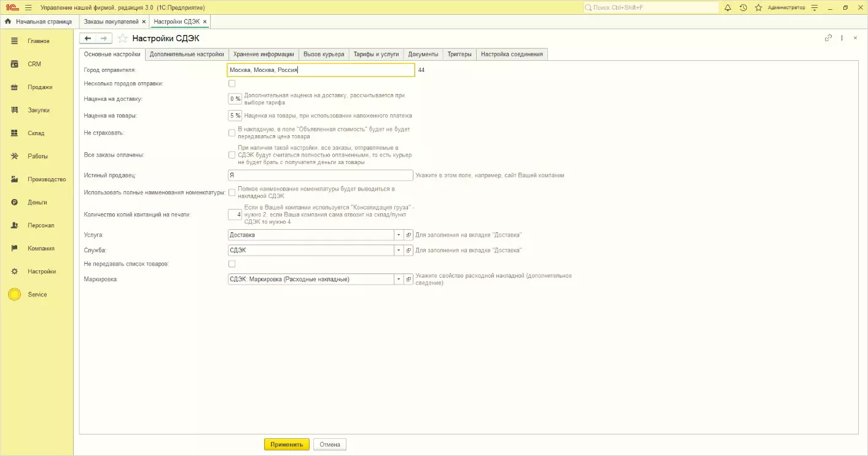Image resolution: width=868 pixels, height=456 pixels.
Task: Open the Вызов курьера tab
Action: (324, 54)
